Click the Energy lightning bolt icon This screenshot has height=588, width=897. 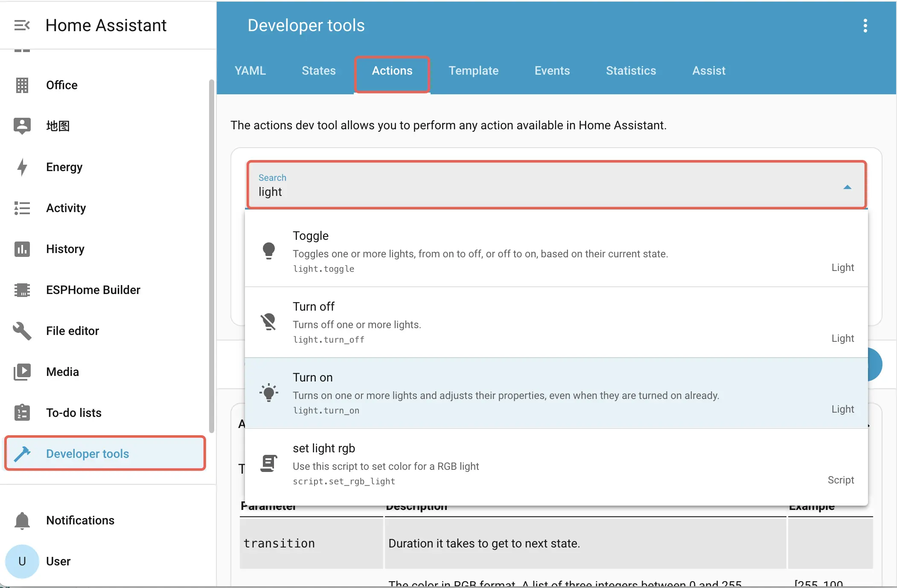(x=22, y=167)
